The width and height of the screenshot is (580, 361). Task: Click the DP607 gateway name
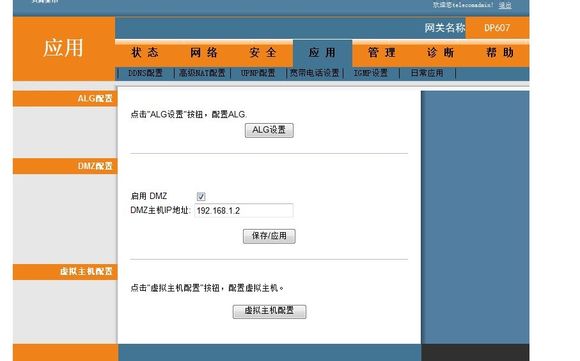tap(497, 28)
